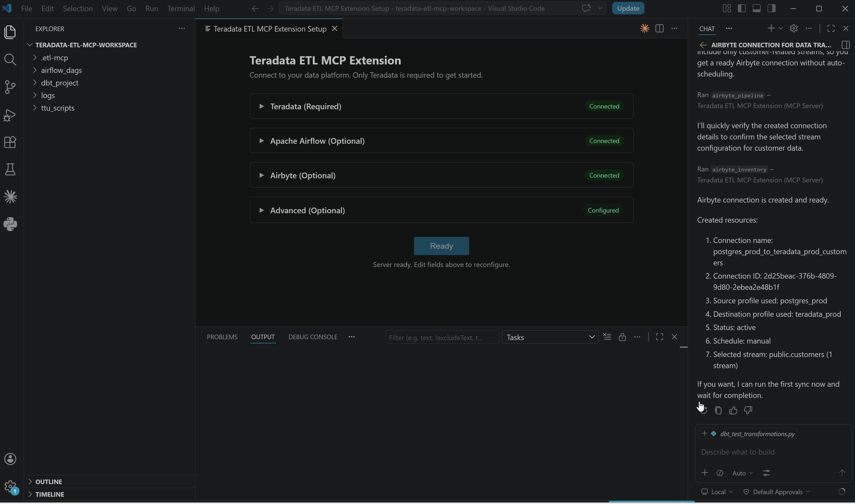
Task: Go back from Airbyte connection chat
Action: click(x=703, y=45)
